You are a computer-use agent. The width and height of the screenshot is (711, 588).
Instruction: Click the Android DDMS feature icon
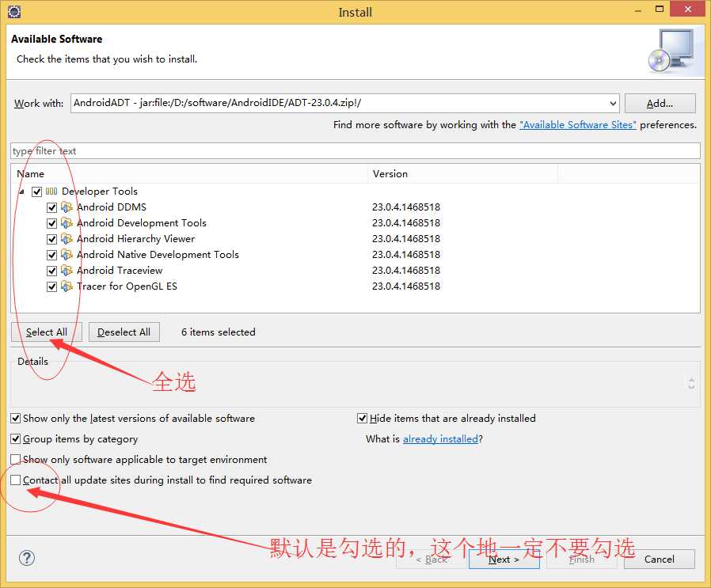pyautogui.click(x=67, y=207)
